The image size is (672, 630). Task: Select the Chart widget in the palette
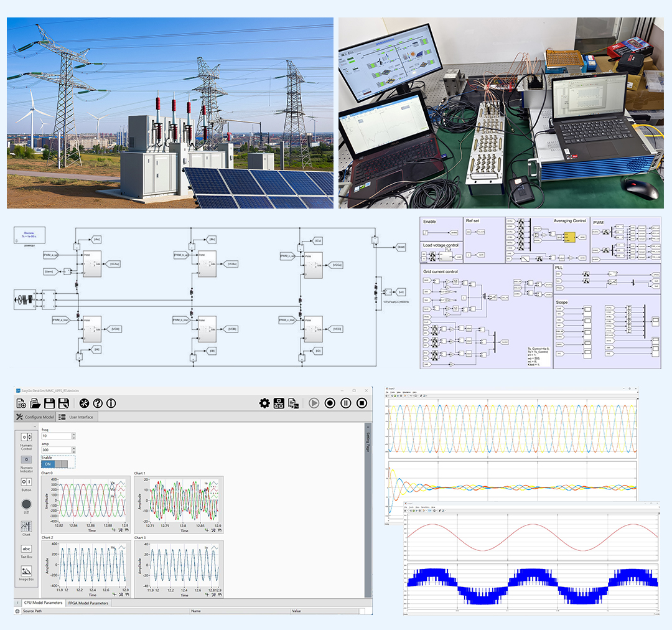pyautogui.click(x=26, y=529)
